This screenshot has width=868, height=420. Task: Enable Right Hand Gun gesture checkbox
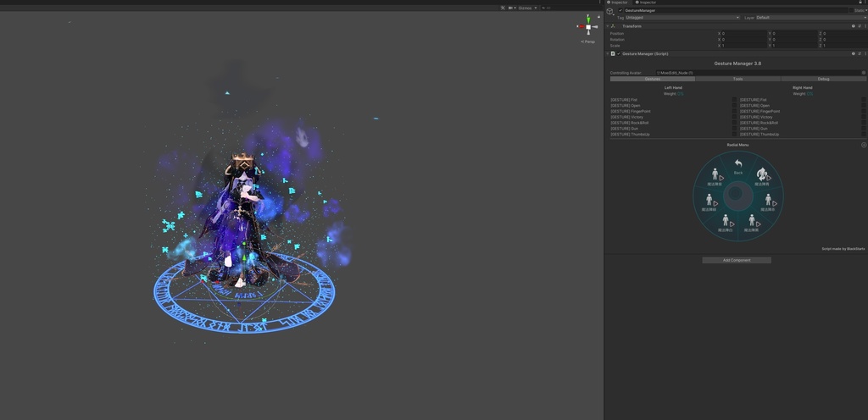point(864,128)
